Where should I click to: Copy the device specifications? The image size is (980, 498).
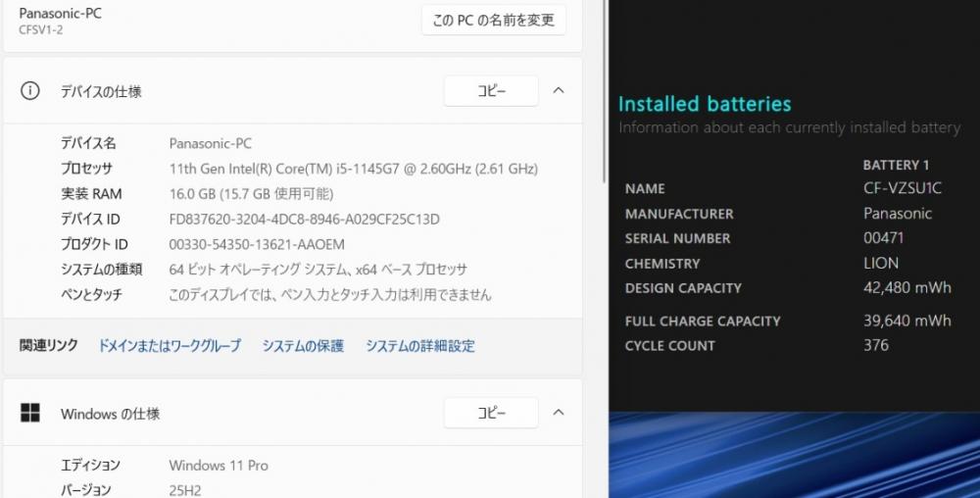[x=491, y=91]
